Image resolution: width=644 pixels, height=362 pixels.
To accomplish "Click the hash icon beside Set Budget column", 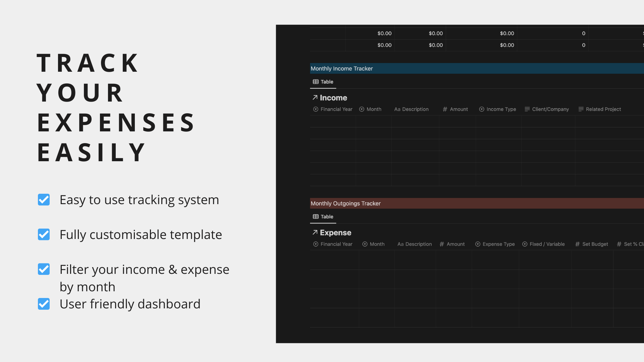I will pyautogui.click(x=577, y=244).
